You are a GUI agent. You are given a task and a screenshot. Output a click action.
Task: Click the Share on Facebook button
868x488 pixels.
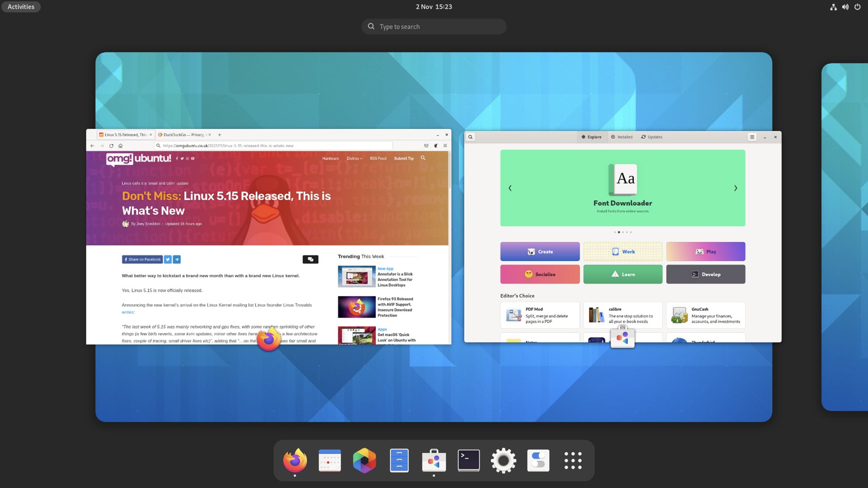tap(142, 258)
